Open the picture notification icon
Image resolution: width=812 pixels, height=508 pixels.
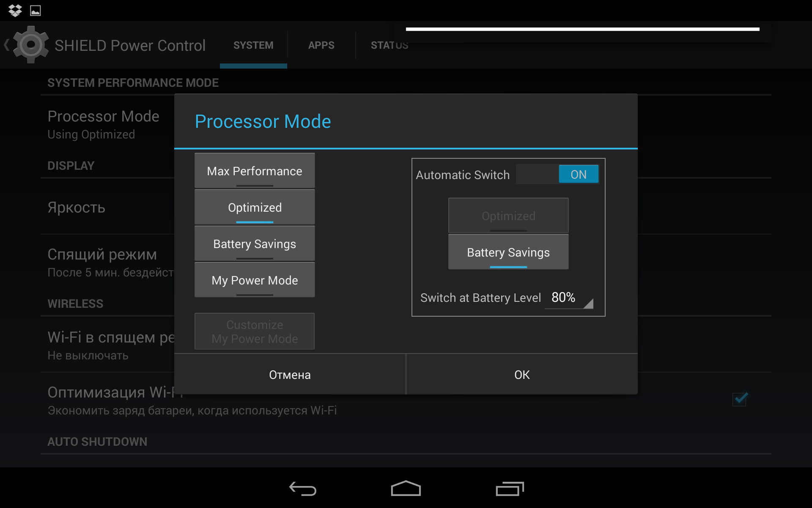36,11
